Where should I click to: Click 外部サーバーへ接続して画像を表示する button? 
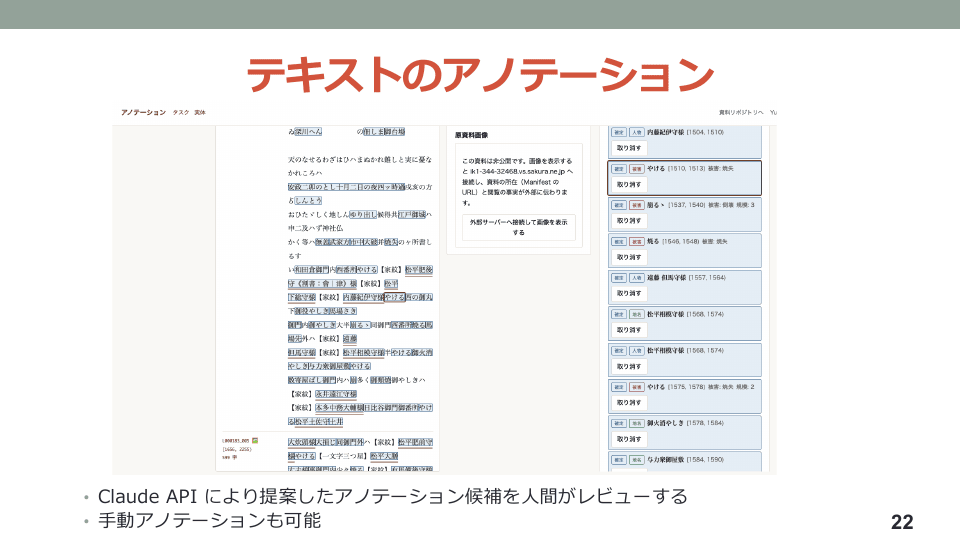pyautogui.click(x=519, y=227)
